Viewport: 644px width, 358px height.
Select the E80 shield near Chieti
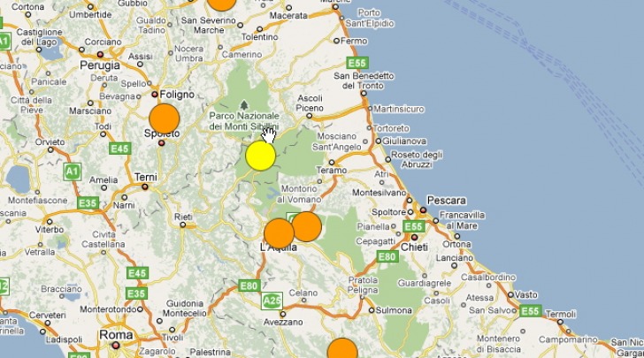(x=387, y=257)
